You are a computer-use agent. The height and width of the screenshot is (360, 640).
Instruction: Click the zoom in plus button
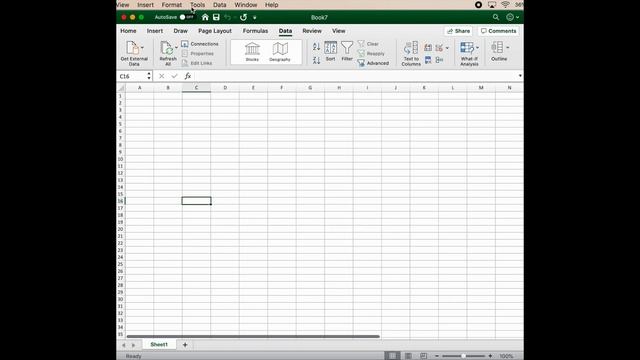pos(490,356)
